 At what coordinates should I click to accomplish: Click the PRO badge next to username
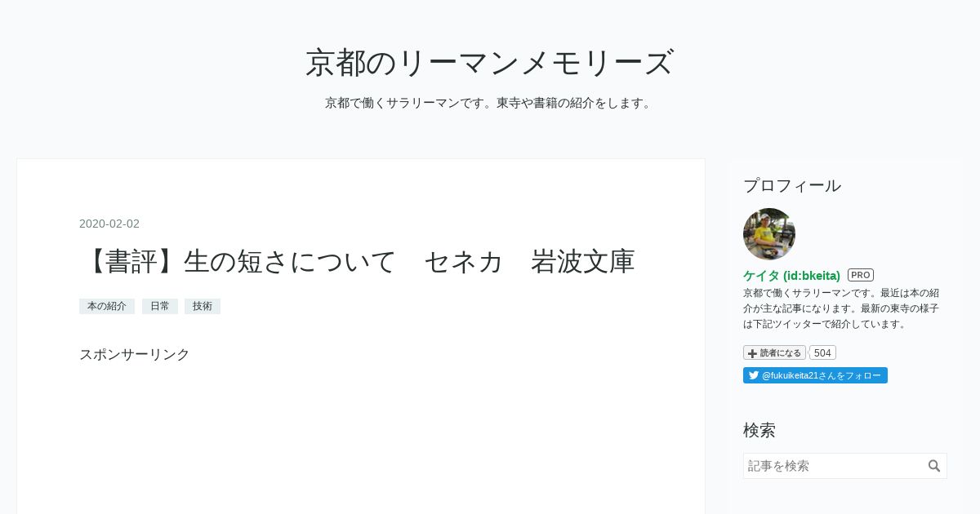click(x=861, y=275)
